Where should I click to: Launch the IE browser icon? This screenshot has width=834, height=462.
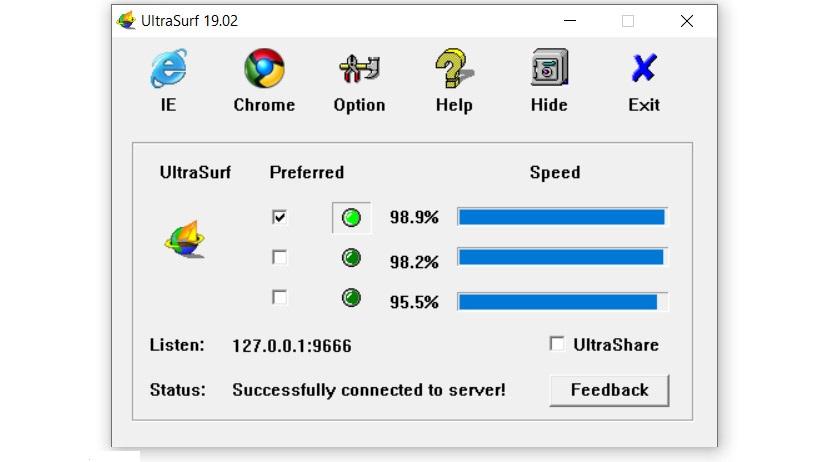(x=168, y=70)
